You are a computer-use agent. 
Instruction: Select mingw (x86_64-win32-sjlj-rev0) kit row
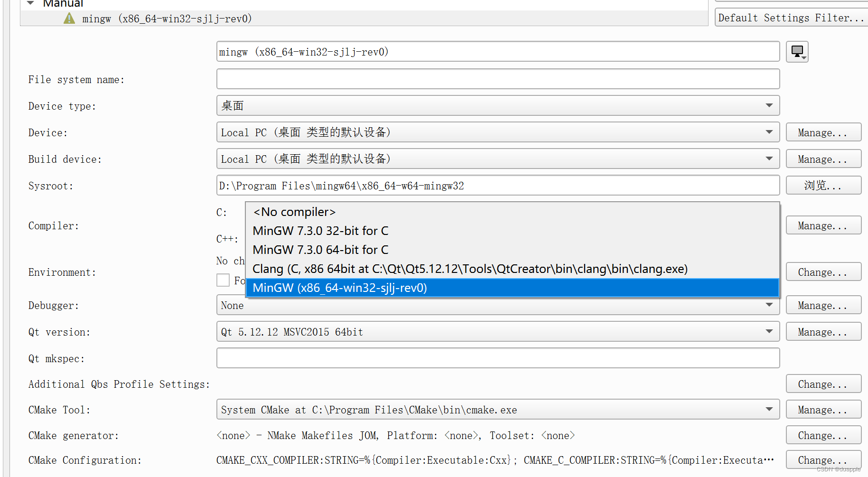[364, 19]
